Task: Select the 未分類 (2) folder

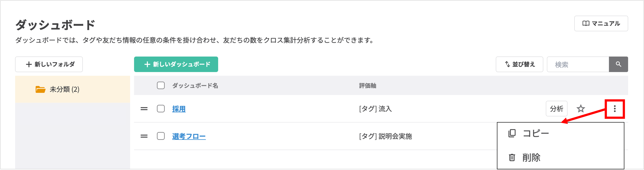Action: point(64,89)
